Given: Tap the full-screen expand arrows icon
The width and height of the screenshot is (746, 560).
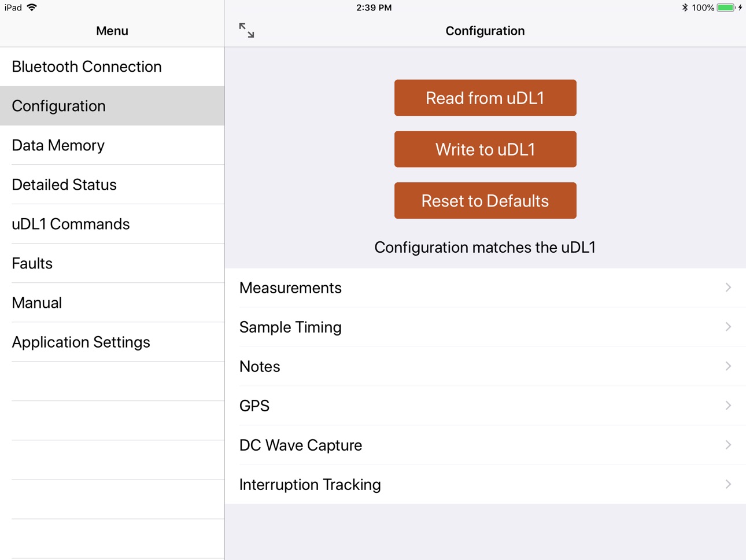Looking at the screenshot, I should (247, 30).
